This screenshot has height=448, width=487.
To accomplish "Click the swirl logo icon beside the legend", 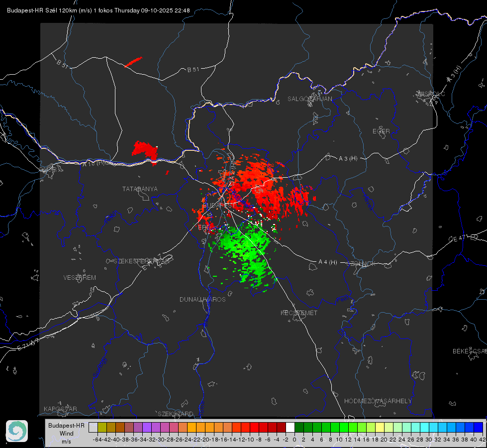I will pos(17,431).
